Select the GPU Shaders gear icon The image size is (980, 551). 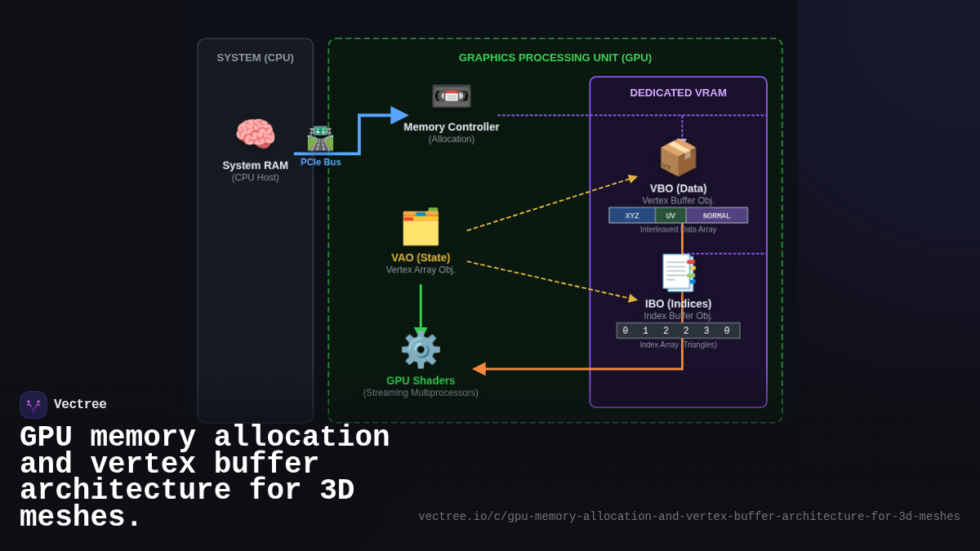click(x=421, y=348)
